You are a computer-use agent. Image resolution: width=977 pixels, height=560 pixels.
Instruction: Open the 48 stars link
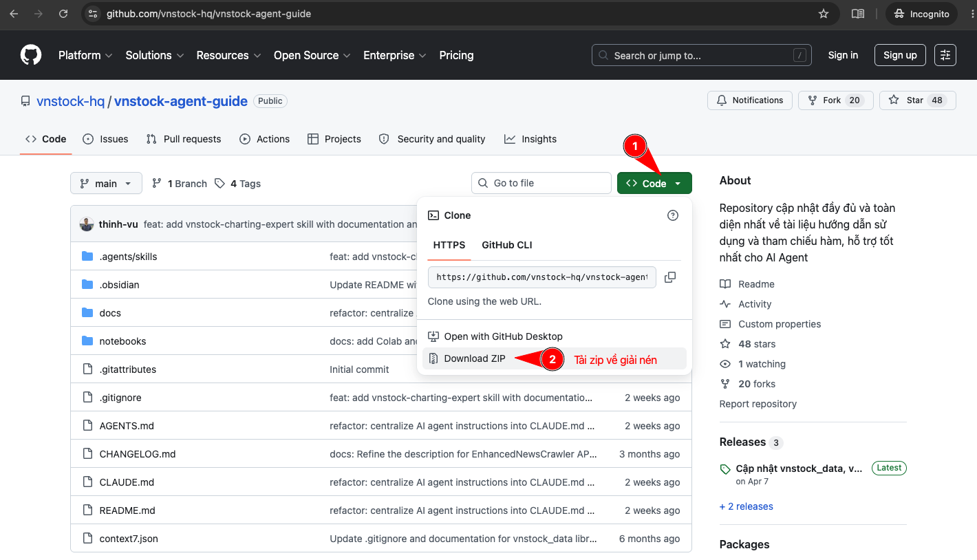click(x=748, y=344)
